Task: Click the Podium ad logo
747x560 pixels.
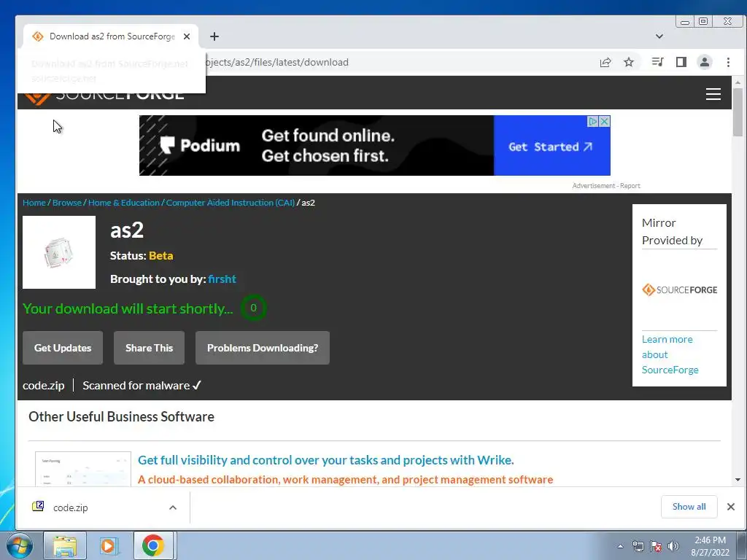Action: [x=200, y=145]
